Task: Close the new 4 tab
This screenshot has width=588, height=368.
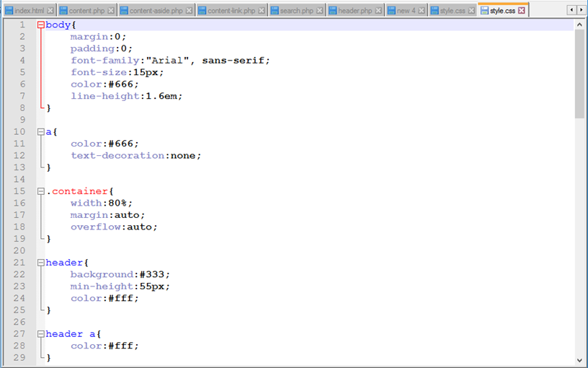Action: click(422, 11)
